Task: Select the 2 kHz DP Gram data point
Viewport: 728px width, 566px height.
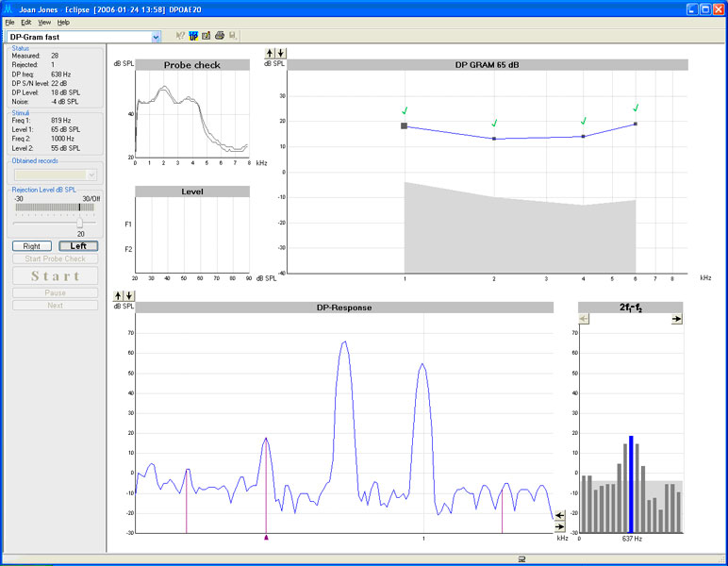Action: click(494, 139)
